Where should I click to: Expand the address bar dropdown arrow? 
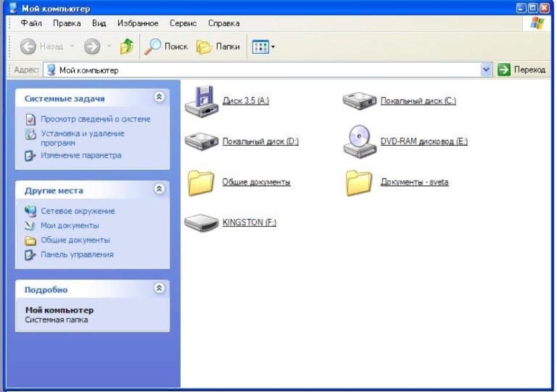click(487, 70)
